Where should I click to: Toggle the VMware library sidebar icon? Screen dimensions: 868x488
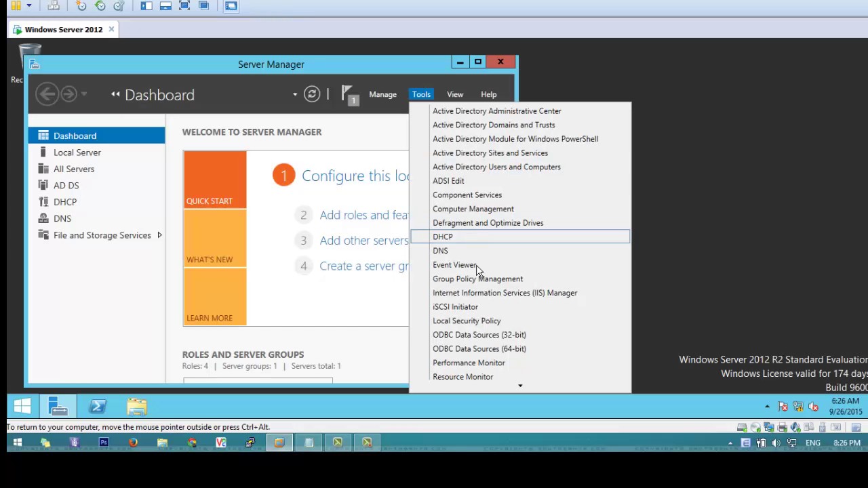[x=146, y=5]
